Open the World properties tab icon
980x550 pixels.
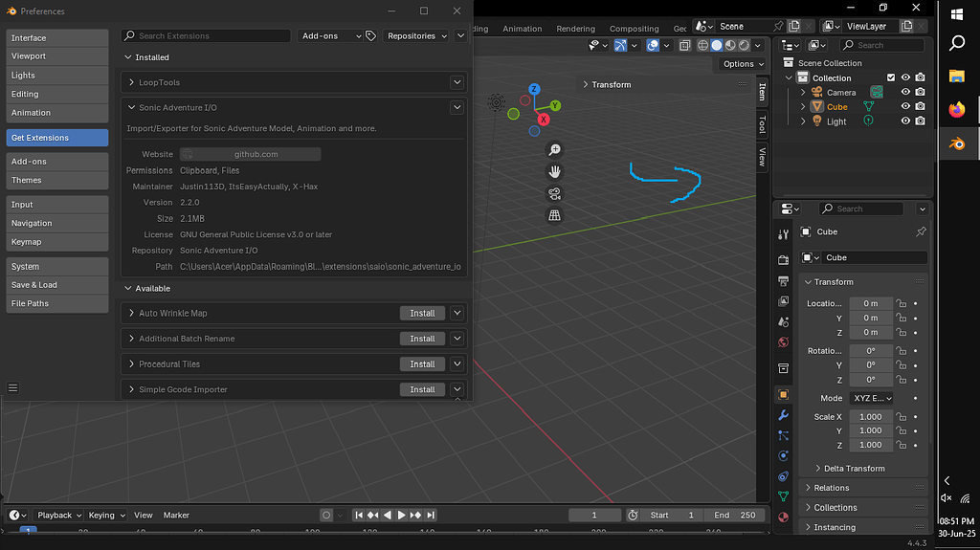point(783,342)
